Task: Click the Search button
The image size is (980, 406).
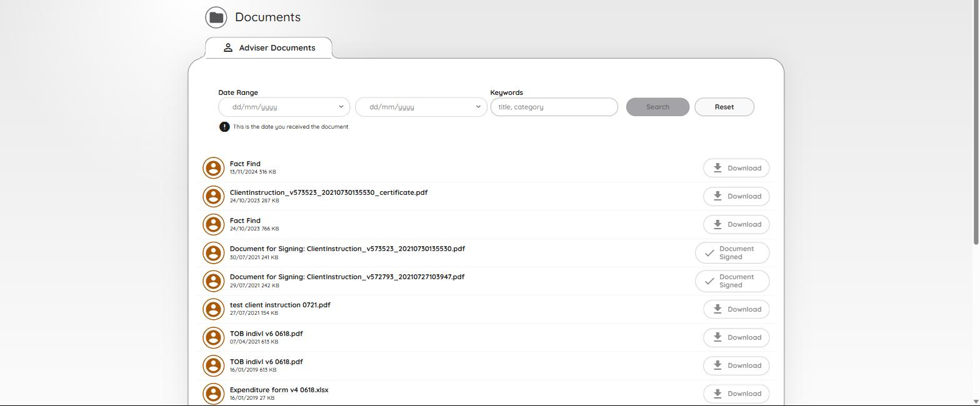Action: [x=657, y=107]
